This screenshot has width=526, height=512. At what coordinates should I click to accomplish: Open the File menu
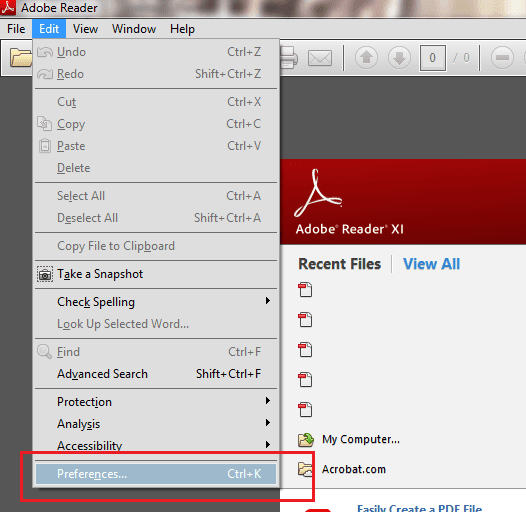click(x=16, y=29)
